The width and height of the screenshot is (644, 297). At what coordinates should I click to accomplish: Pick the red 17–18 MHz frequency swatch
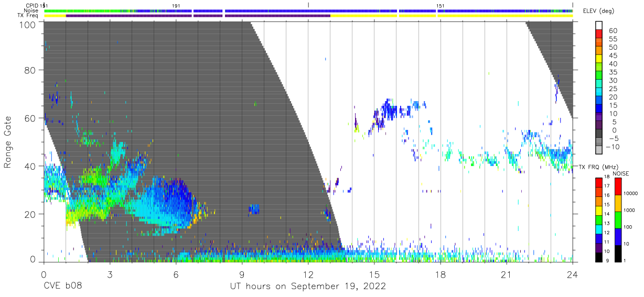pos(598,182)
